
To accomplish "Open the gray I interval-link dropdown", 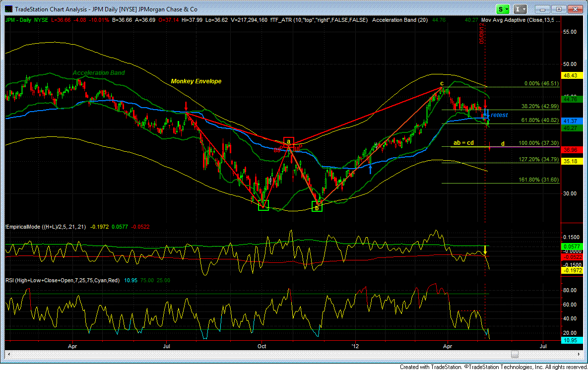I will pyautogui.click(x=520, y=9).
